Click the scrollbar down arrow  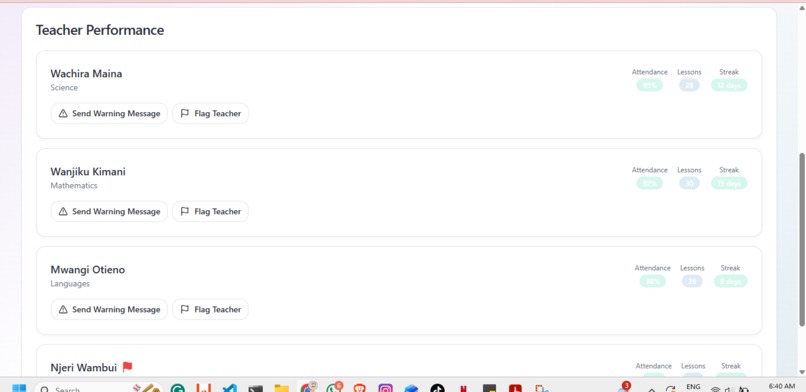tap(801, 372)
